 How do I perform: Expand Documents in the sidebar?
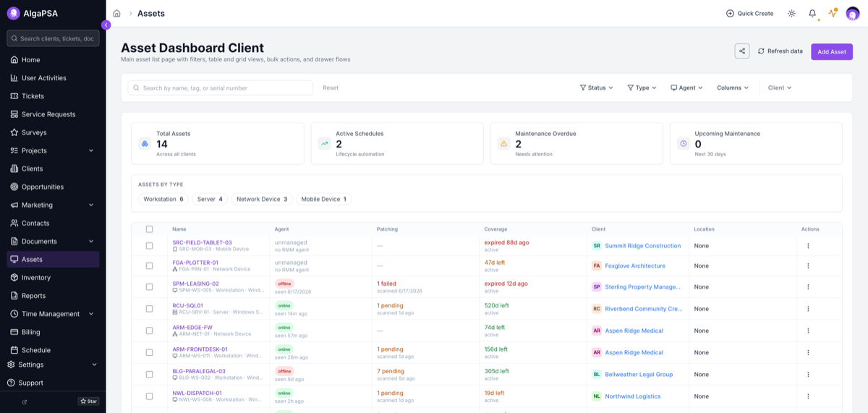pos(53,241)
